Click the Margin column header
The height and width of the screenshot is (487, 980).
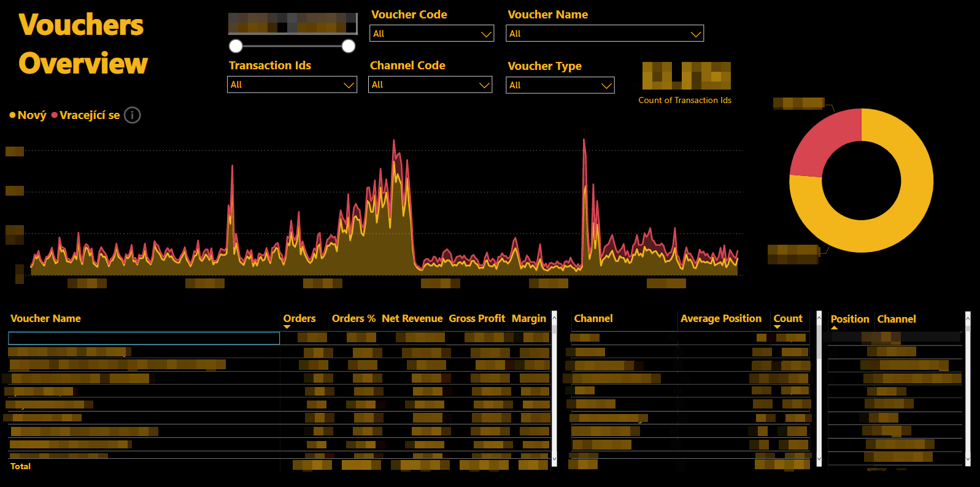coord(529,318)
